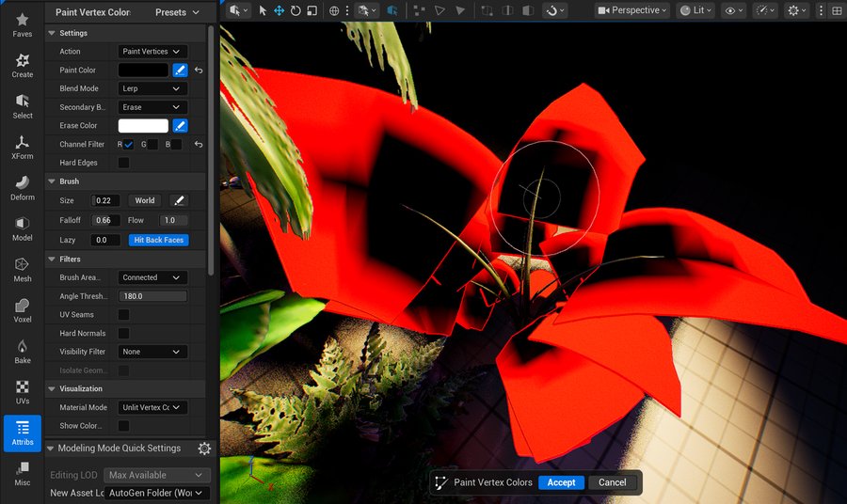847x504 pixels.
Task: Select the UVs tools category
Action: point(22,392)
